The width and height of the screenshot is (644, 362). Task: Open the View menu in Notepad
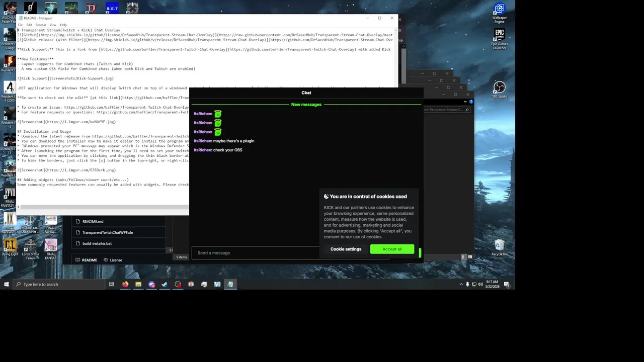53,25
